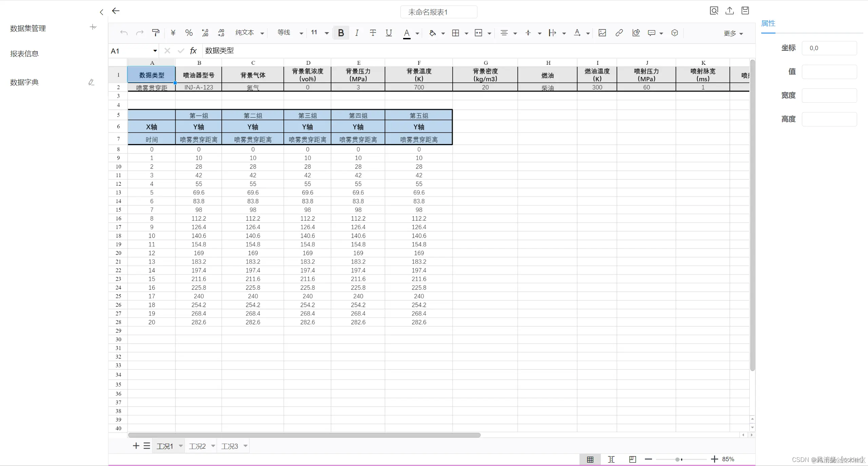The width and height of the screenshot is (868, 466).
Task: Expand the 更多 toolbar menu
Action: (733, 34)
